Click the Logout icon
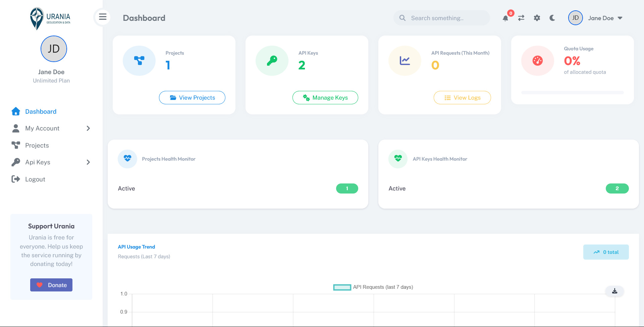This screenshot has width=644, height=327. [x=16, y=179]
